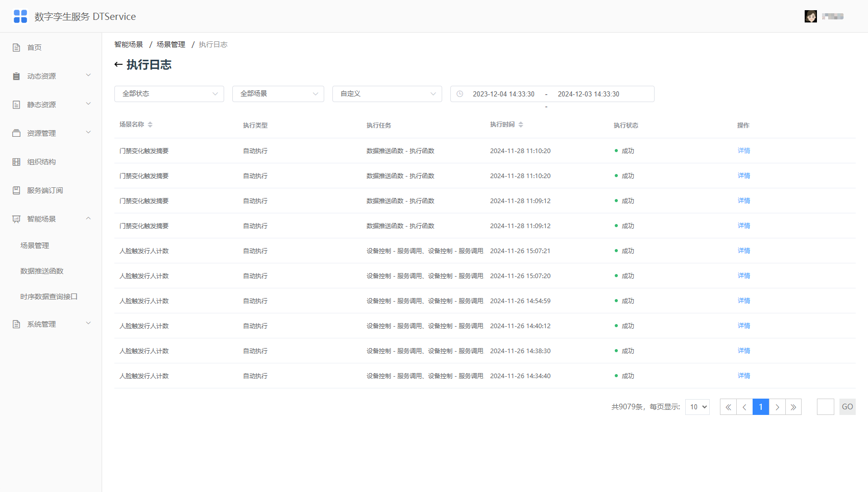Open 数据推送函数 in the sidebar
The height and width of the screenshot is (492, 868).
tap(42, 271)
